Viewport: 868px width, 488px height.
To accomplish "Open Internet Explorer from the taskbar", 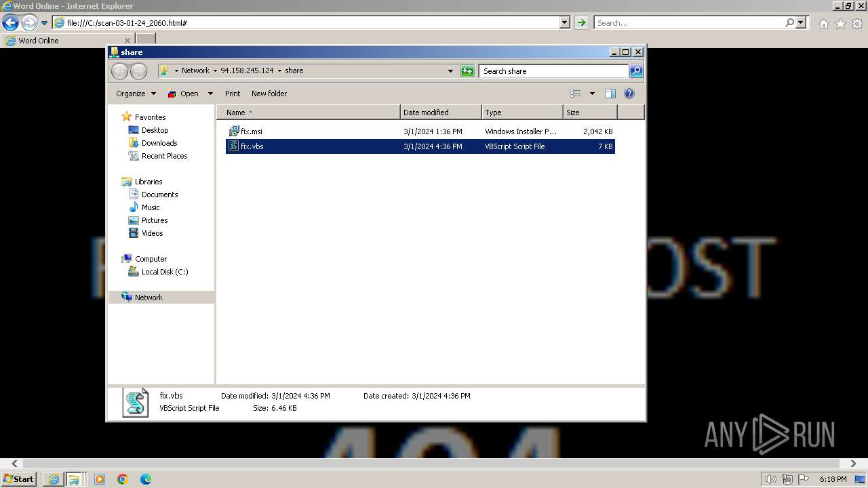I will click(x=54, y=479).
